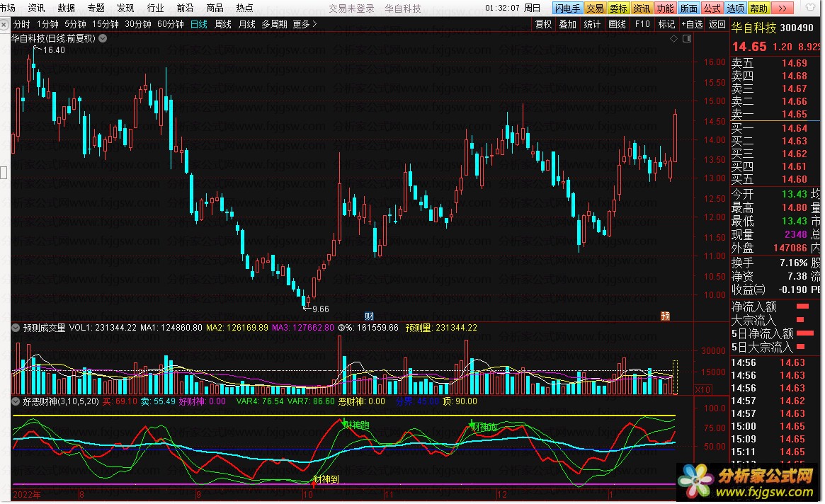Click the 复权 button above the chart
Viewport: 825px width, 504px height.
coord(544,24)
